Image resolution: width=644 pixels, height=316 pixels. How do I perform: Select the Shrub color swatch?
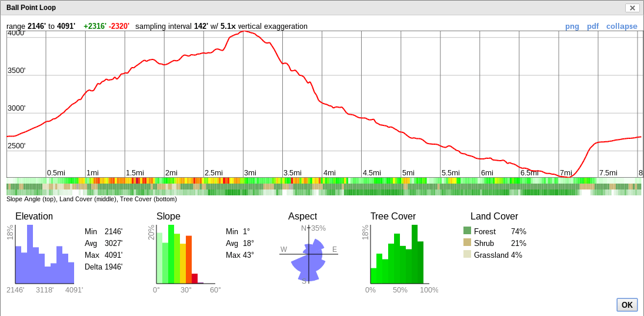tap(467, 242)
